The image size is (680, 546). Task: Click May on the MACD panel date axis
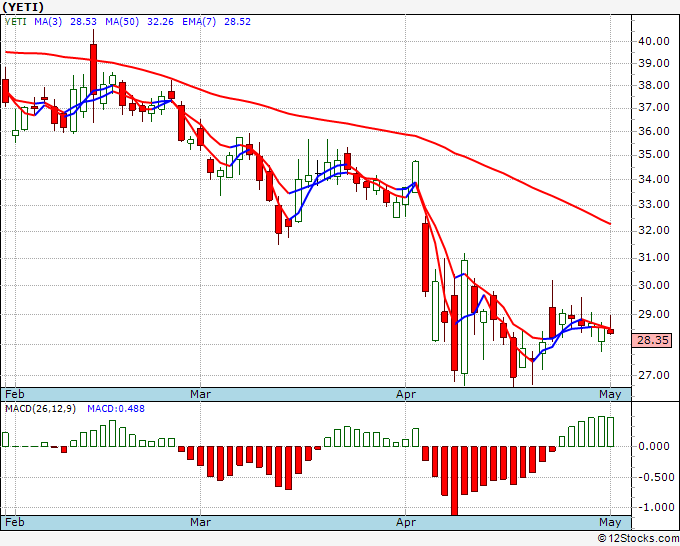[x=610, y=522]
